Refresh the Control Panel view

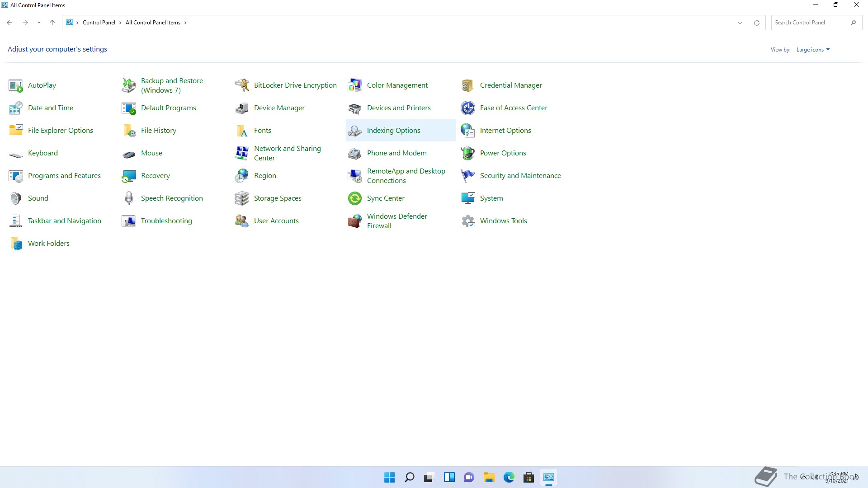tap(757, 23)
